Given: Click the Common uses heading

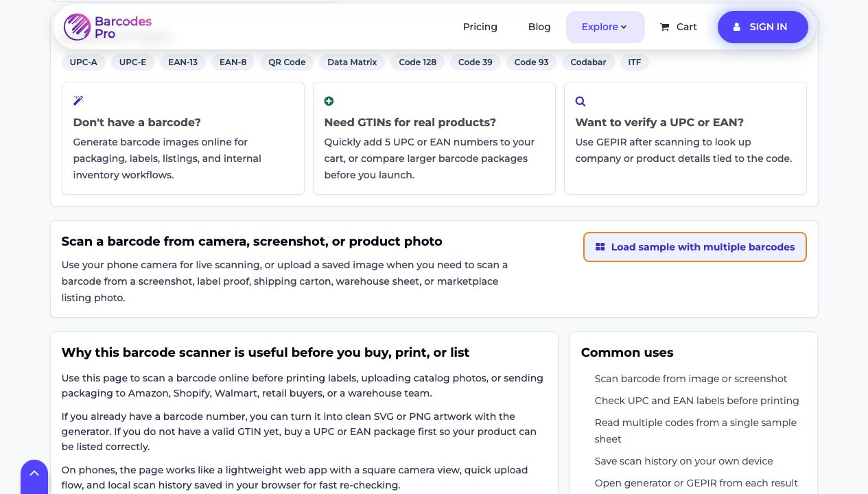Looking at the screenshot, I should coord(627,353).
